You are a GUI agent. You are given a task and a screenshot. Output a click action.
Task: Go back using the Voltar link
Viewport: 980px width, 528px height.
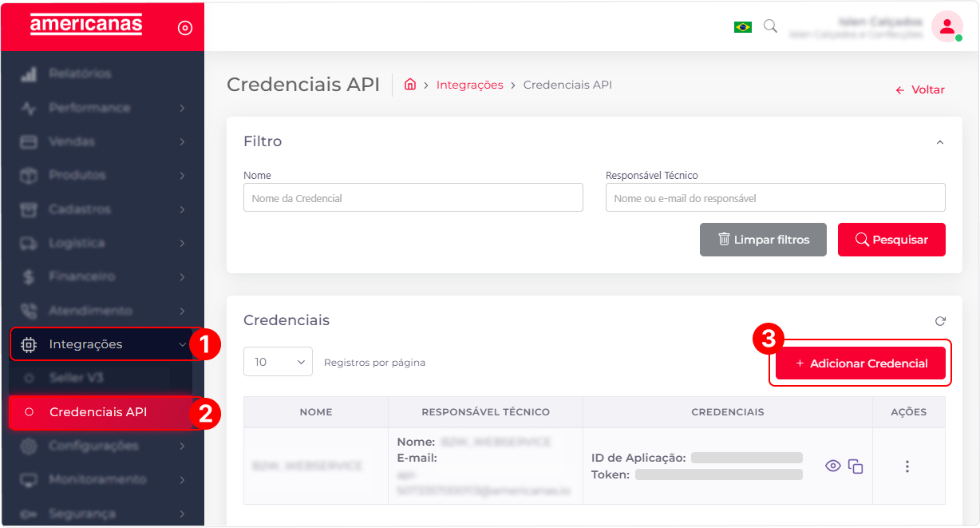coord(920,90)
